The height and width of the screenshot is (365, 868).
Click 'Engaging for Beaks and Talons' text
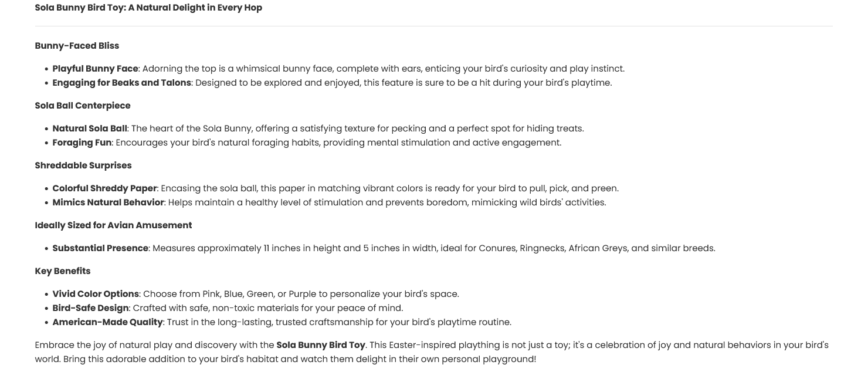click(x=121, y=83)
